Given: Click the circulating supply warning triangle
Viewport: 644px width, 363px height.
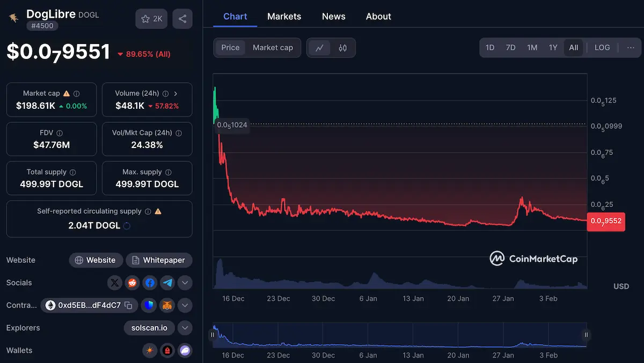Looking at the screenshot, I should [x=158, y=211].
